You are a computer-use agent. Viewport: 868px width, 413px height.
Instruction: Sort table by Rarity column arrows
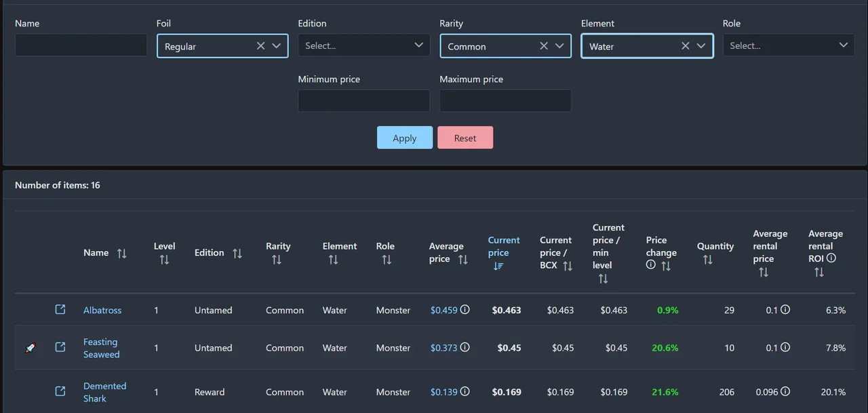click(x=277, y=260)
